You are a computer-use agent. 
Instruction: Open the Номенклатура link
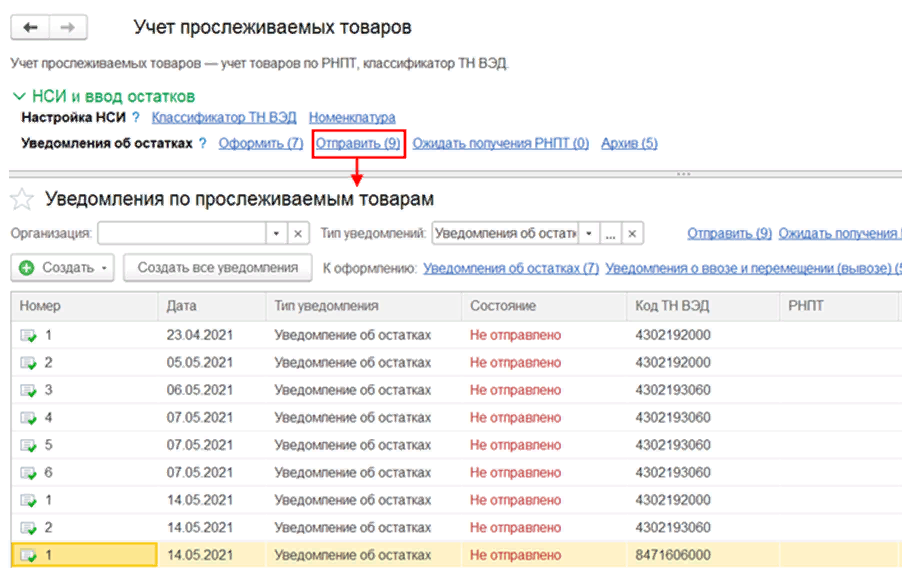pos(352,118)
